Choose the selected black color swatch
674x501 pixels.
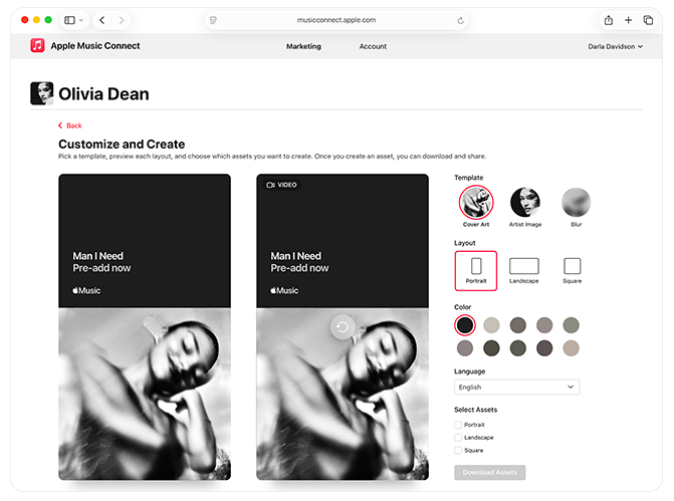pyautogui.click(x=465, y=325)
